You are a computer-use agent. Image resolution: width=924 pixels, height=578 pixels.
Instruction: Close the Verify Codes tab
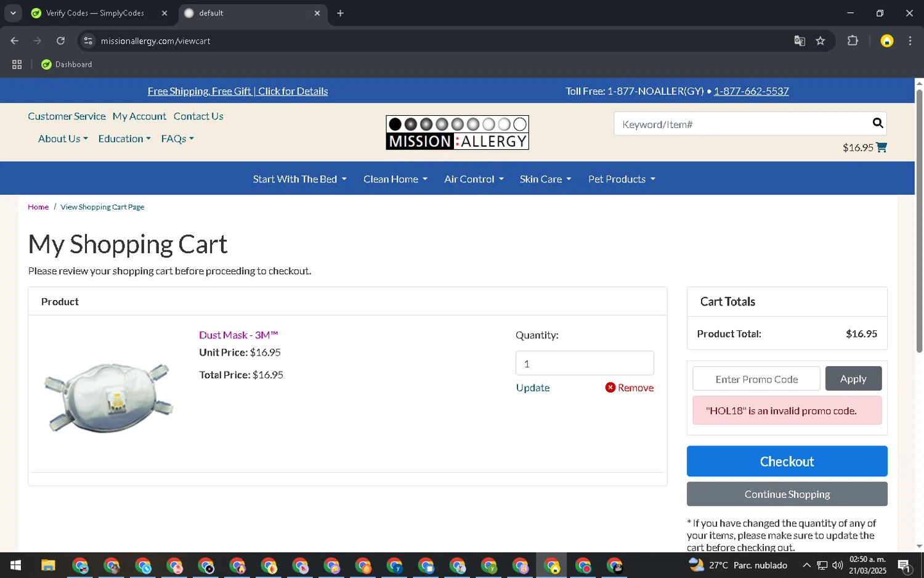click(164, 13)
